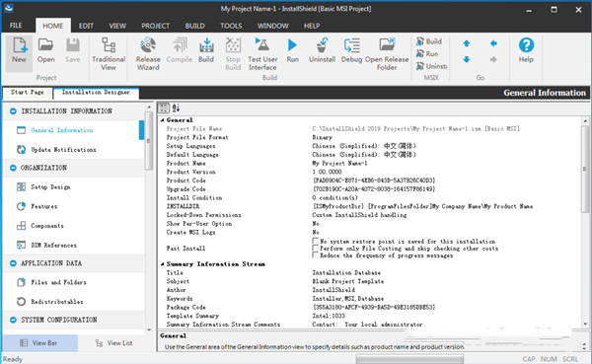The image size is (592, 364).
Task: Sort properties alphabetically with A-Z icon
Action: tap(176, 108)
